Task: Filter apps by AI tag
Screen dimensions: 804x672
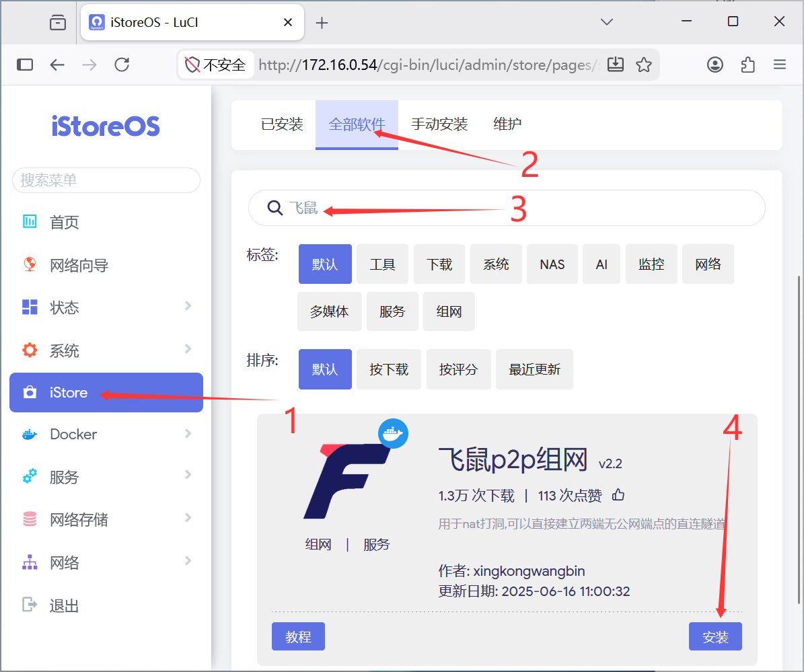Action: 601,264
